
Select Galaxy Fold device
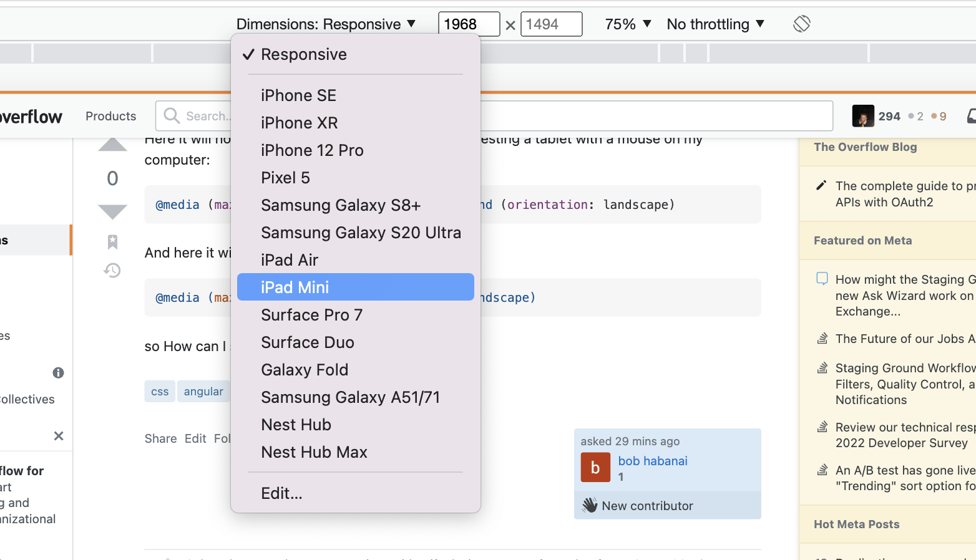(x=356, y=370)
